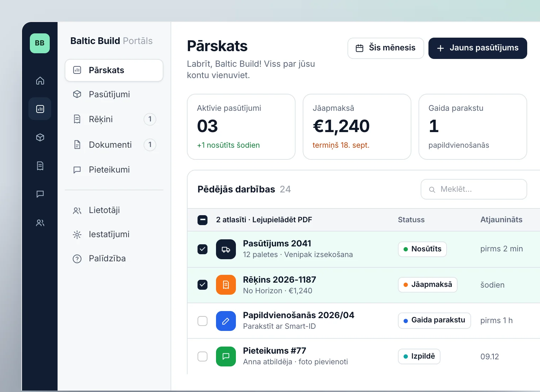Viewport: 540px width, 392px height.
Task: Click the Jāapmaksā status badge
Action: [x=428, y=285]
